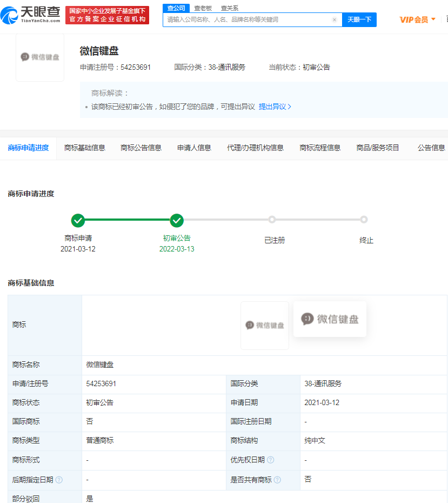Clear the search box with the X icon

pyautogui.click(x=334, y=20)
